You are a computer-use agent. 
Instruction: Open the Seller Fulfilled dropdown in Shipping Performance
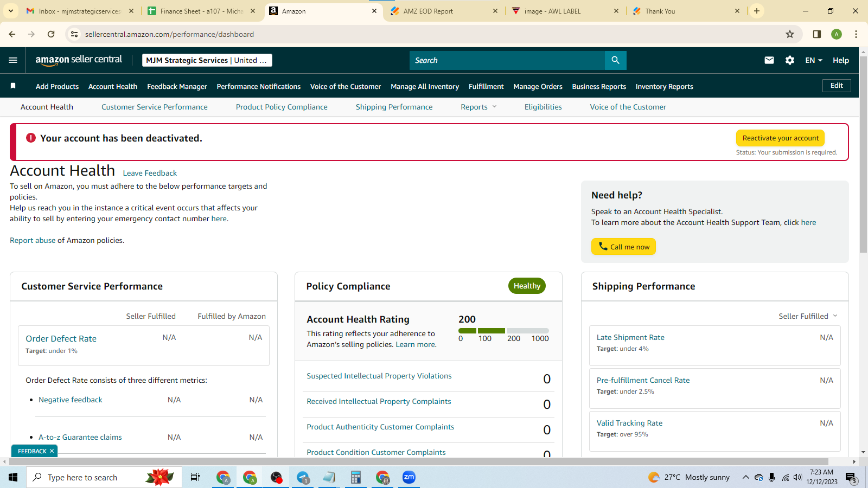[808, 316]
